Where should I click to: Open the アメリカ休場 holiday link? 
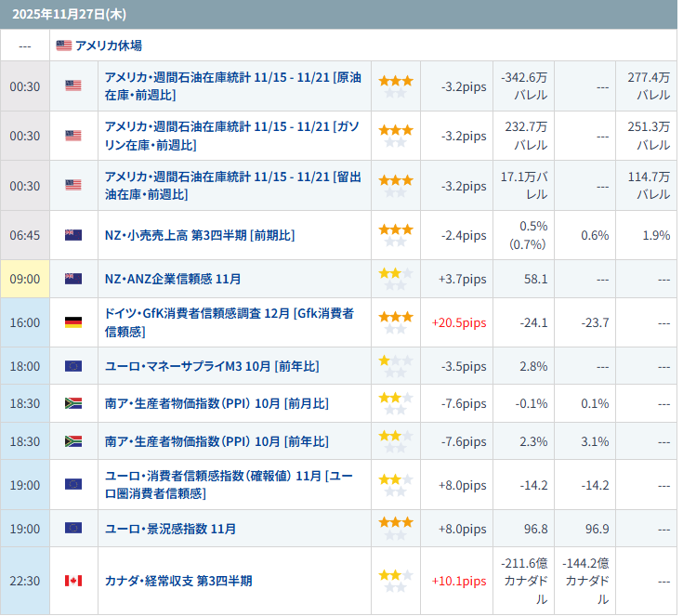[x=108, y=45]
